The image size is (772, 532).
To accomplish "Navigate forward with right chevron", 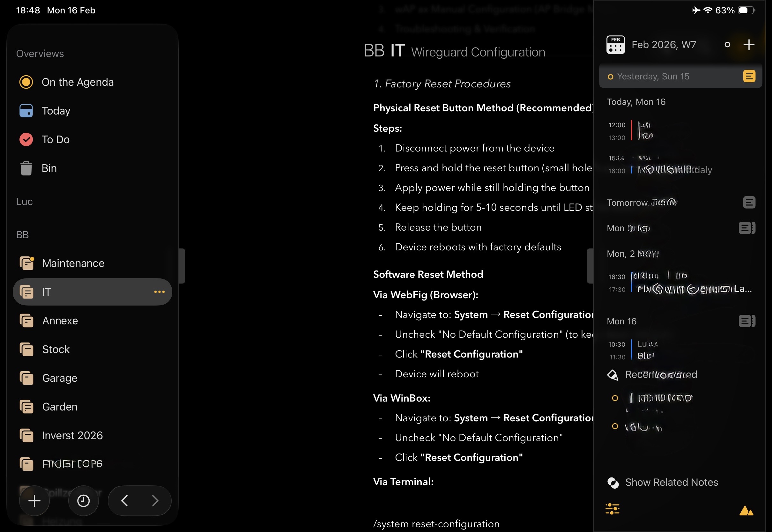I will click(x=155, y=501).
